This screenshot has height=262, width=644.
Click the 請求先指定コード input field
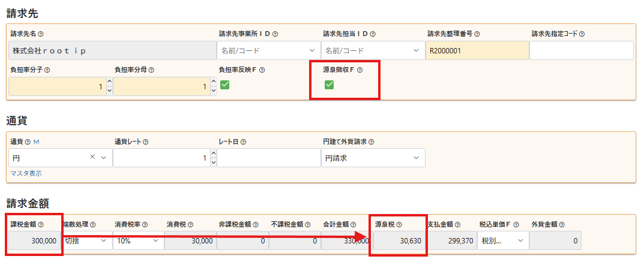point(581,51)
